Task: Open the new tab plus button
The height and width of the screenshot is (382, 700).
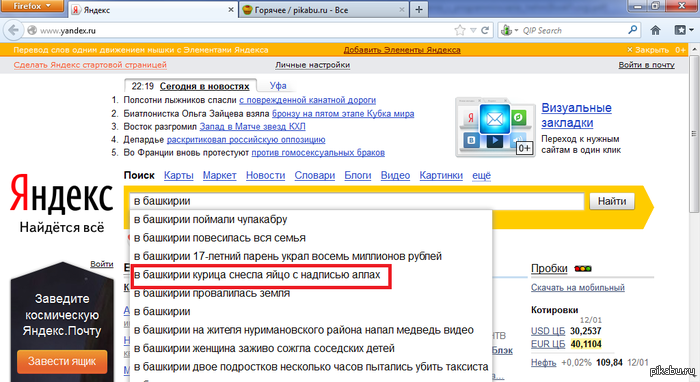Action: pyautogui.click(x=419, y=10)
